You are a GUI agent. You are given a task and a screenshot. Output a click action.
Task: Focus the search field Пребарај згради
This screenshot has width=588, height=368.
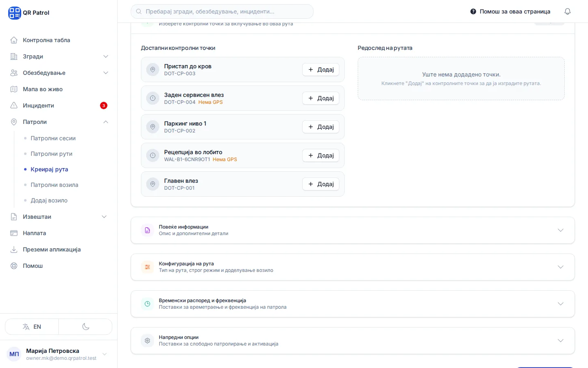[222, 11]
